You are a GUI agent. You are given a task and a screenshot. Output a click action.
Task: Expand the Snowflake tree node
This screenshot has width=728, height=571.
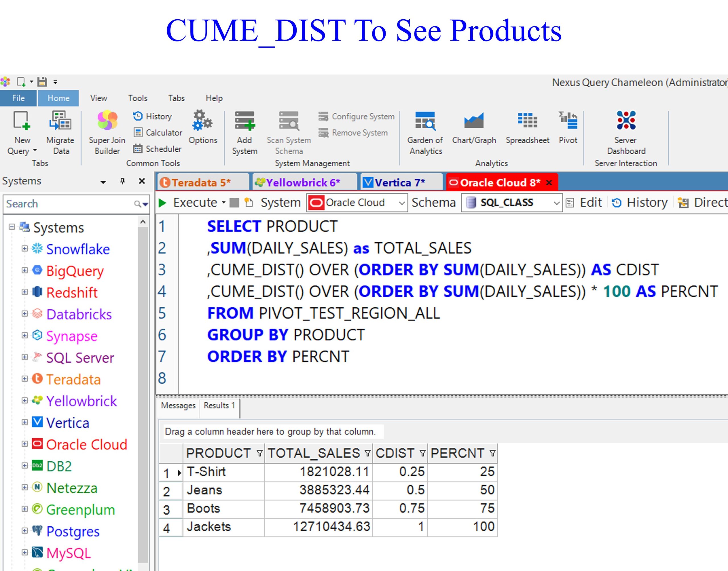[x=24, y=249]
